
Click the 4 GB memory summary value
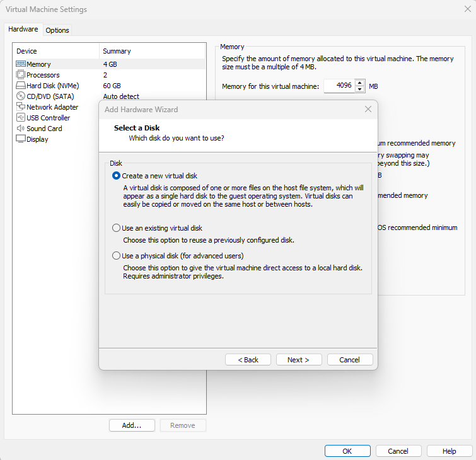tap(110, 64)
